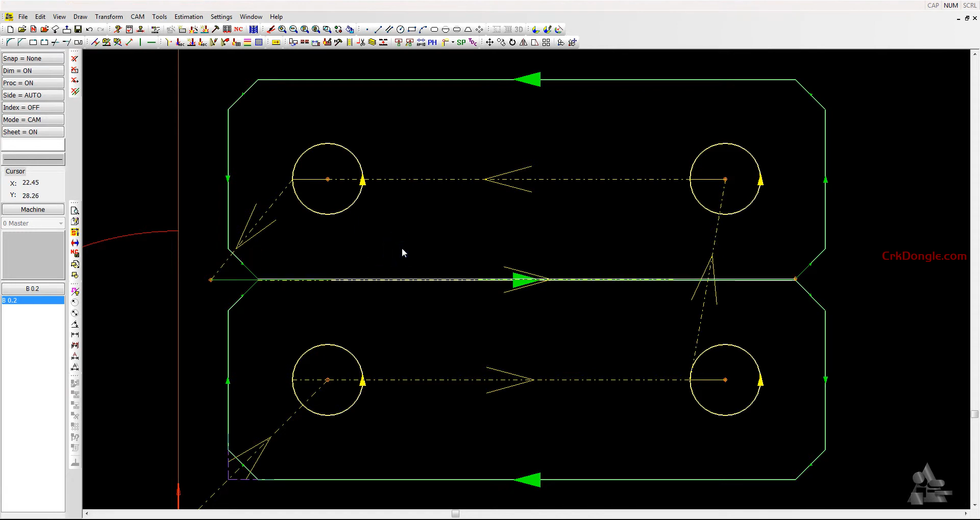Cycle the Snap = None mode

[x=33, y=58]
